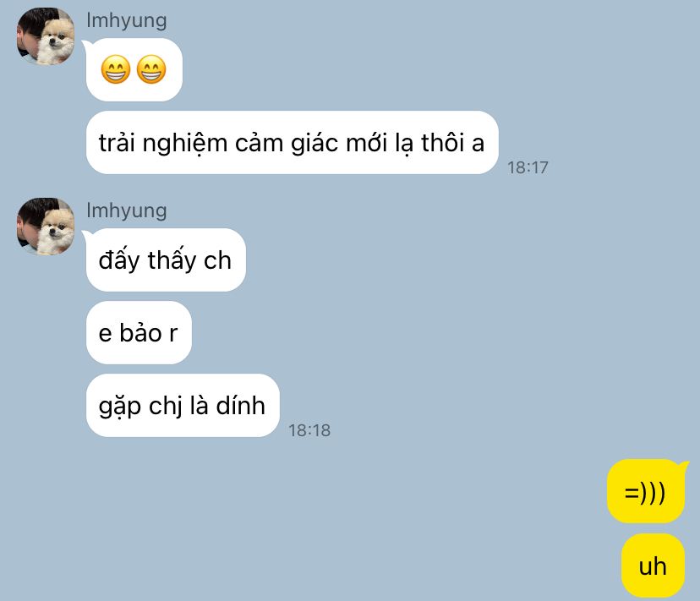Tap the first Imhyung sender name
This screenshot has width=700, height=601.
click(126, 20)
